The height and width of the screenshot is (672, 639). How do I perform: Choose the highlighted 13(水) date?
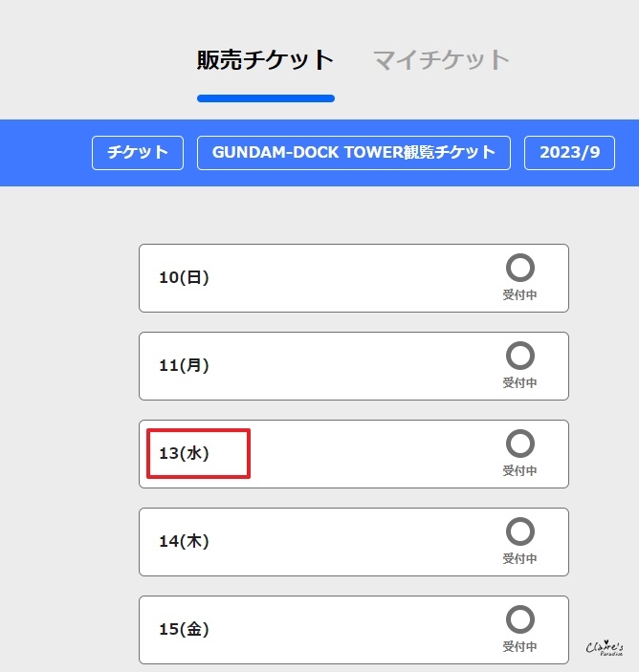pyautogui.click(x=184, y=454)
